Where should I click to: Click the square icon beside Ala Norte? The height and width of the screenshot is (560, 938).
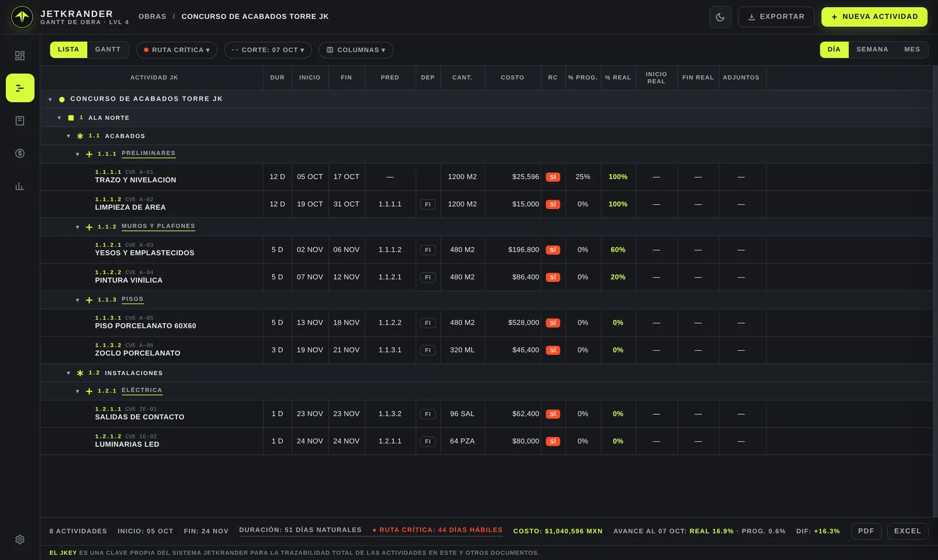point(71,118)
